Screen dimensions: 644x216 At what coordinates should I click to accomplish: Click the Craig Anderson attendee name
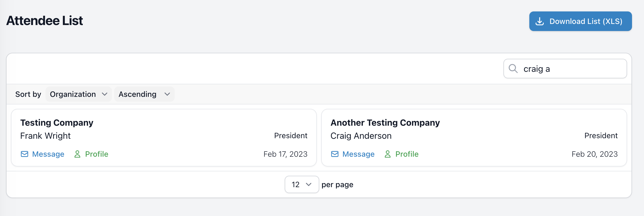(361, 136)
